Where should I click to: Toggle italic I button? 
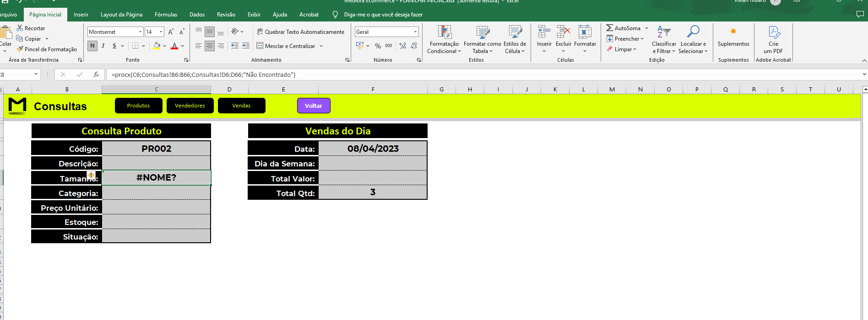[x=103, y=46]
